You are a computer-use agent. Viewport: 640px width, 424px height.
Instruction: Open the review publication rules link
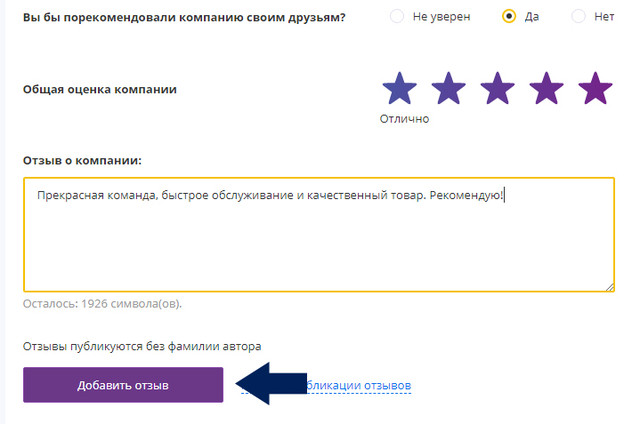click(x=358, y=385)
